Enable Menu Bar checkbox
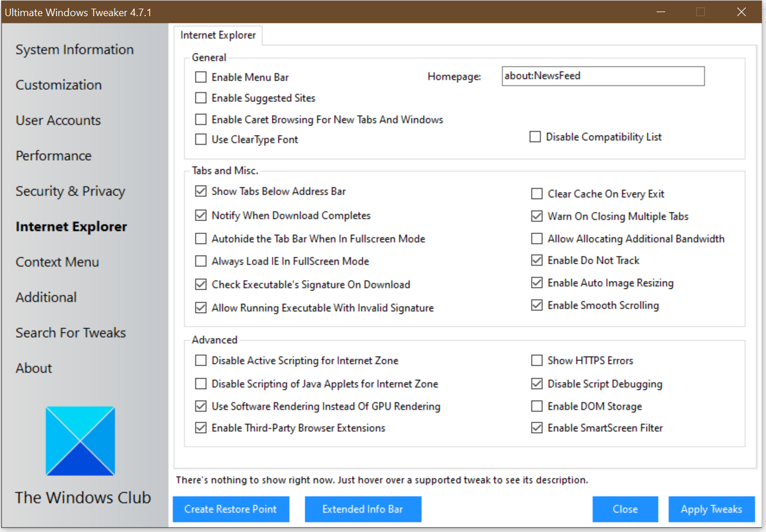 pyautogui.click(x=201, y=77)
